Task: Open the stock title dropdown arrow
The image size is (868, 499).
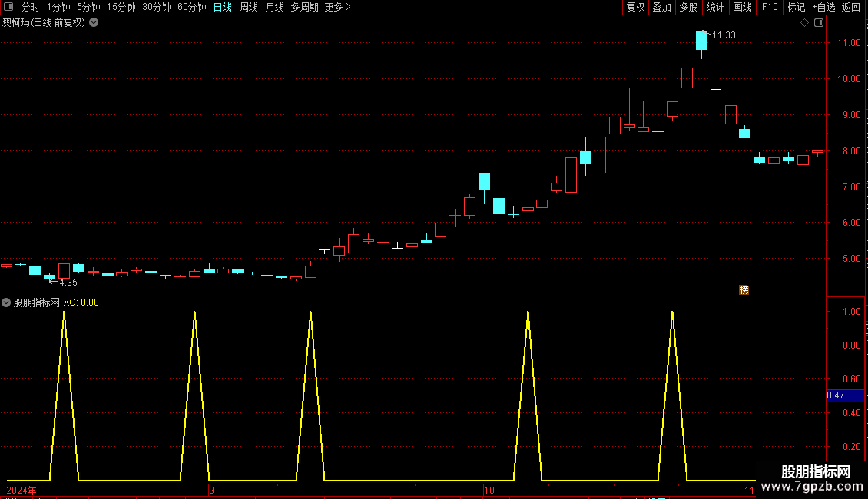Action: tap(94, 23)
